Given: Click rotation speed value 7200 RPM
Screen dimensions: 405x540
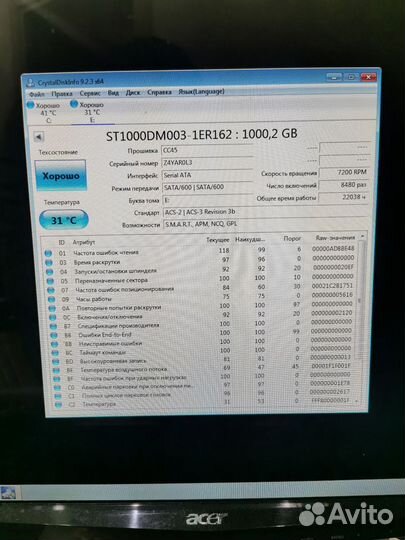Looking at the screenshot, I should point(343,172).
